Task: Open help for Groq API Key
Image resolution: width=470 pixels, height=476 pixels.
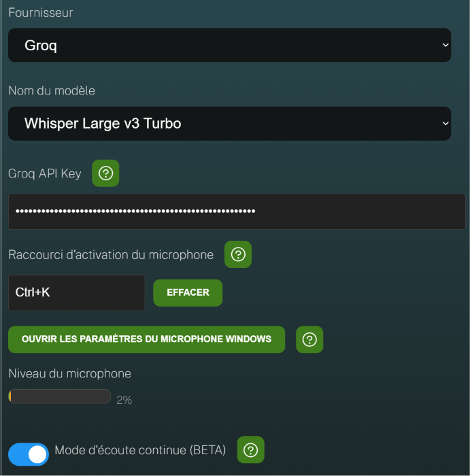Action: [x=105, y=173]
